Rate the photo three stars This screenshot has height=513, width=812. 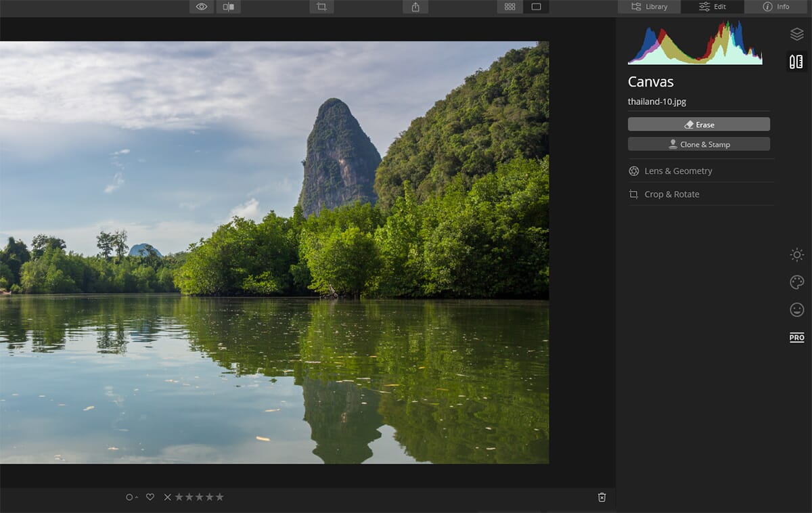200,497
